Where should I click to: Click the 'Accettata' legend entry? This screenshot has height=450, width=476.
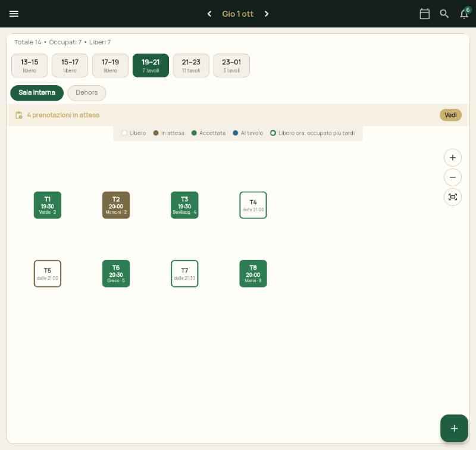pyautogui.click(x=209, y=133)
